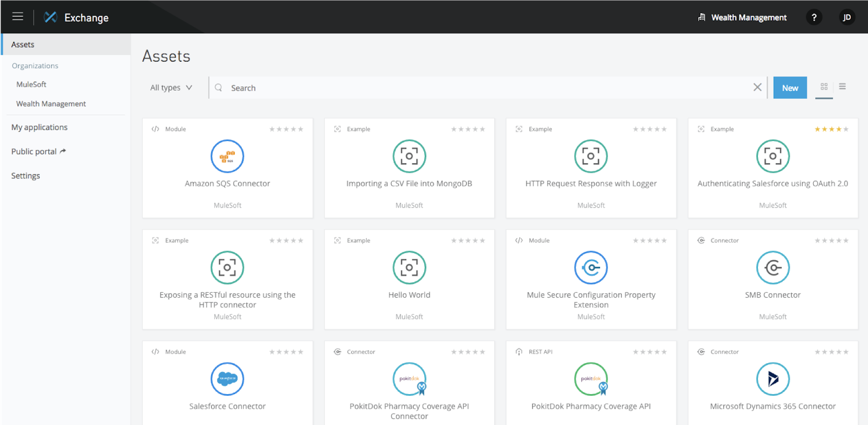868x425 pixels.
Task: Click Connector type icon on SMB Connector card
Action: point(701,240)
